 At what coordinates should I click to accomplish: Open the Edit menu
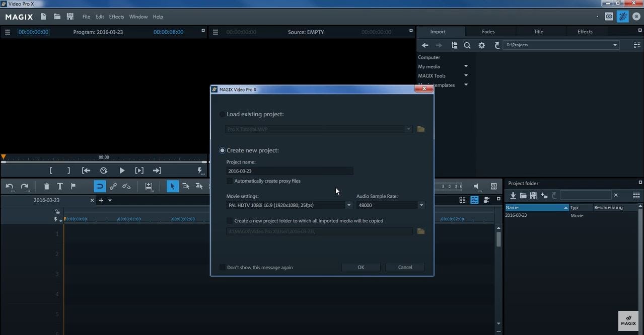100,17
